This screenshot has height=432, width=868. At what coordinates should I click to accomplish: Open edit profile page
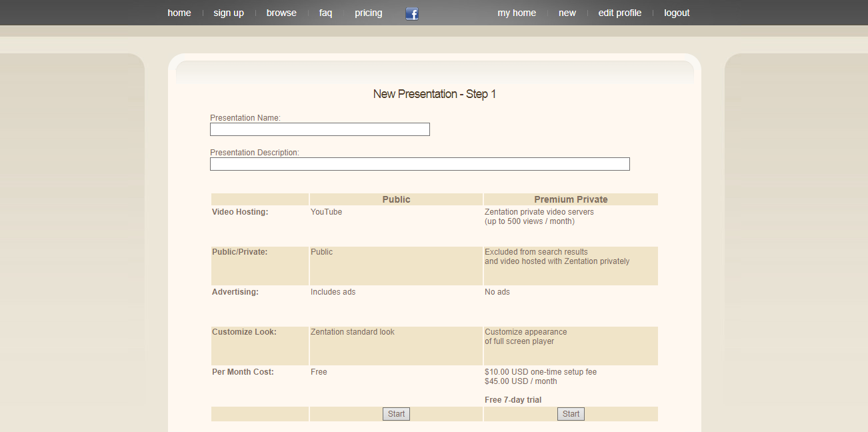[620, 13]
